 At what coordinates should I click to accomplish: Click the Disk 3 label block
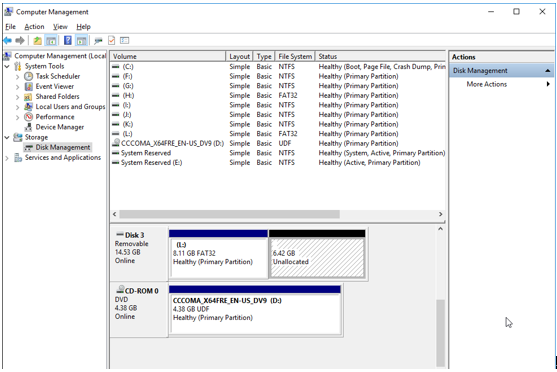(x=139, y=254)
